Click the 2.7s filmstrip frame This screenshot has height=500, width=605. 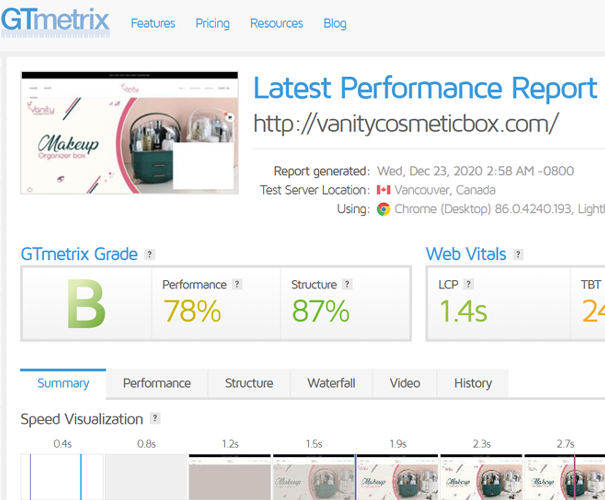click(x=565, y=477)
